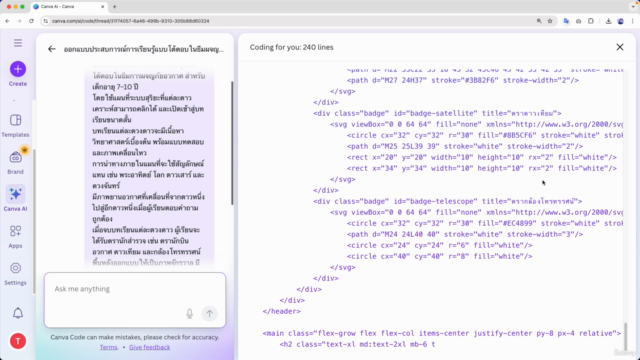Click the browser address bar URL

tap(131, 21)
